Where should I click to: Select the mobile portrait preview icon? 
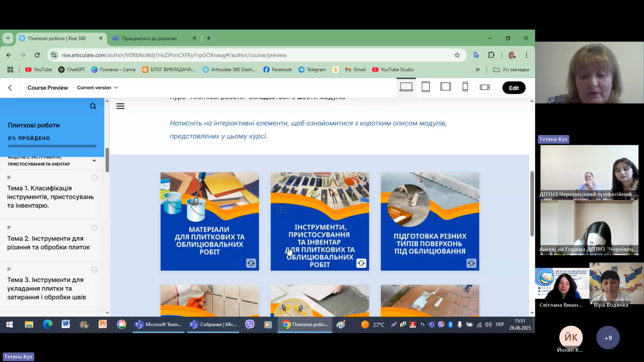pyautogui.click(x=465, y=87)
